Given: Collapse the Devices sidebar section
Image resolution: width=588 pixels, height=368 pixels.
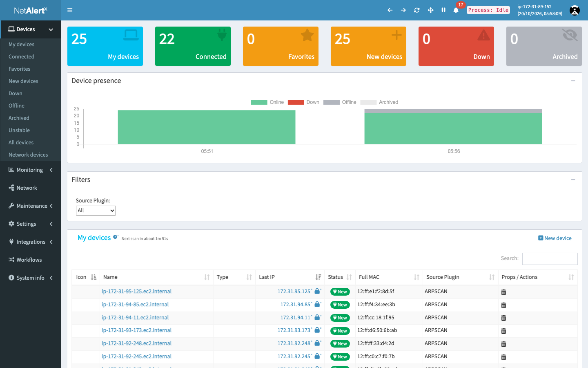Looking at the screenshot, I should click(31, 29).
